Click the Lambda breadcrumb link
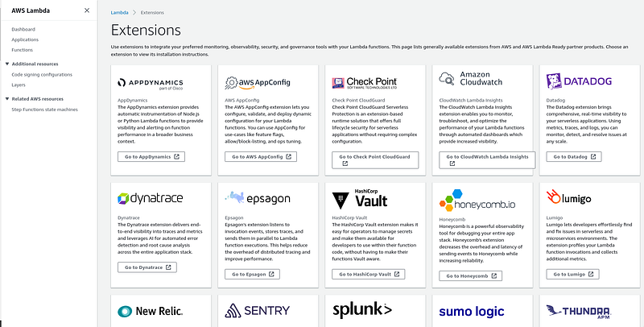 tap(119, 13)
